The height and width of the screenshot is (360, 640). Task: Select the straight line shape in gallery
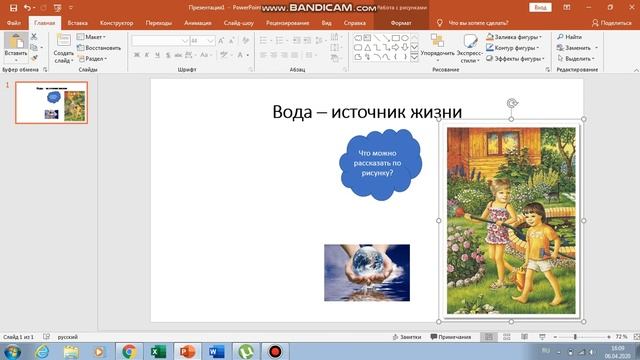377,38
